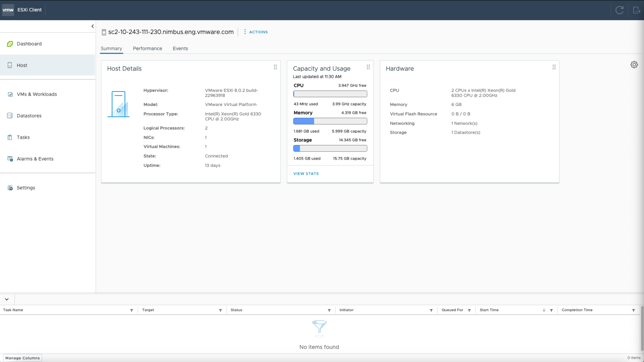Click the VMs & Workloads icon
644x362 pixels.
[10, 94]
